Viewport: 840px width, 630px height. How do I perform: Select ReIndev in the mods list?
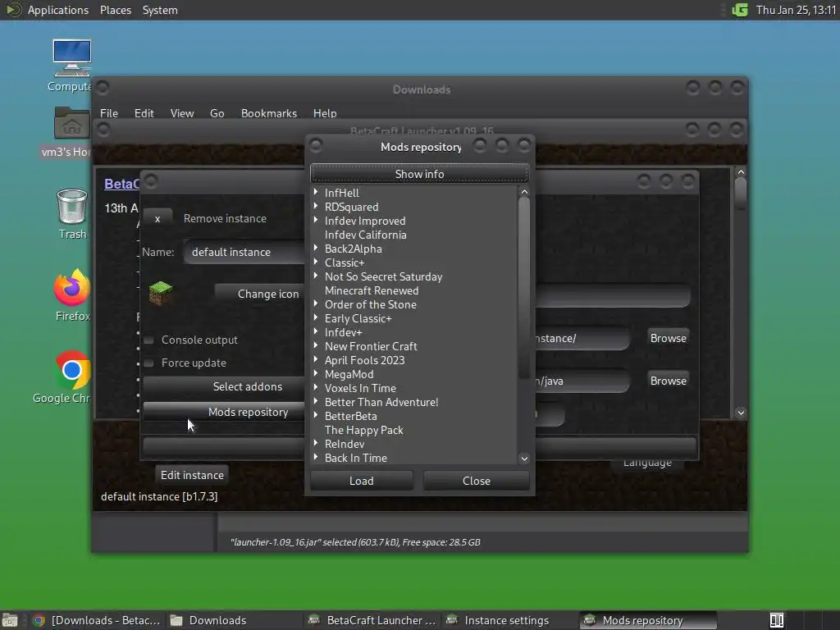tap(345, 444)
